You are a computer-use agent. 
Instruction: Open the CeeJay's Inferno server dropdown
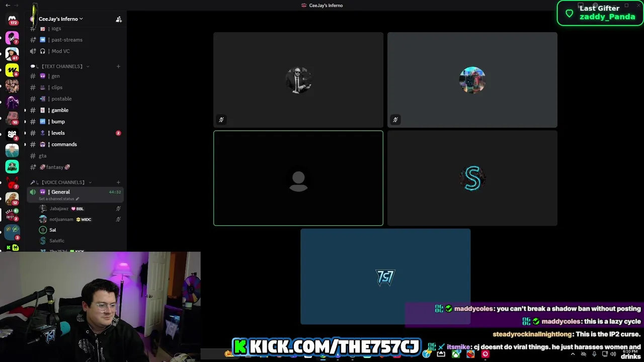click(61, 19)
